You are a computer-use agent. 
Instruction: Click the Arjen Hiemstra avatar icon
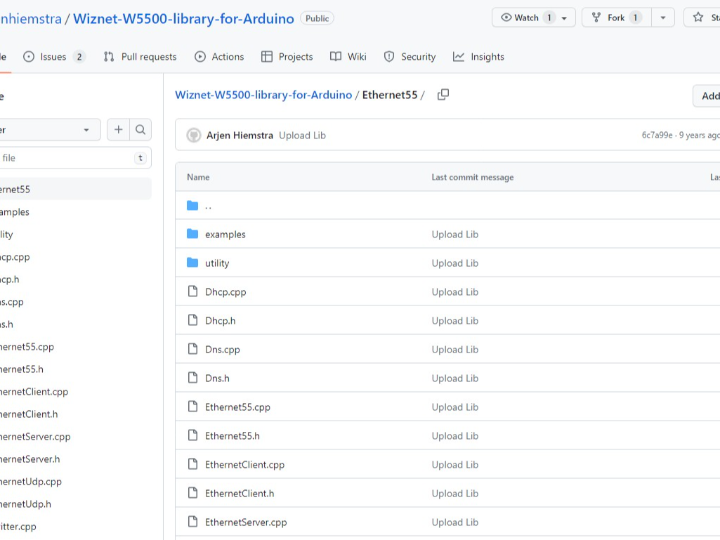194,135
